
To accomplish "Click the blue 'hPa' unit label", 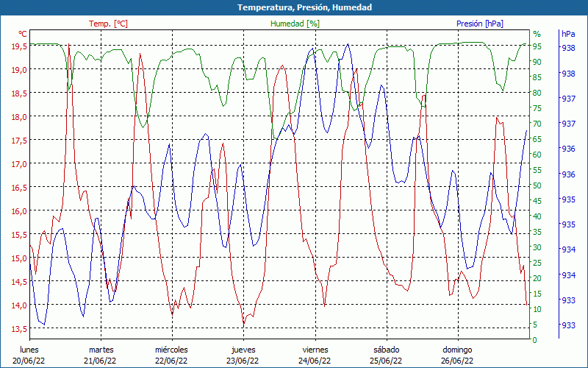I will [568, 34].
